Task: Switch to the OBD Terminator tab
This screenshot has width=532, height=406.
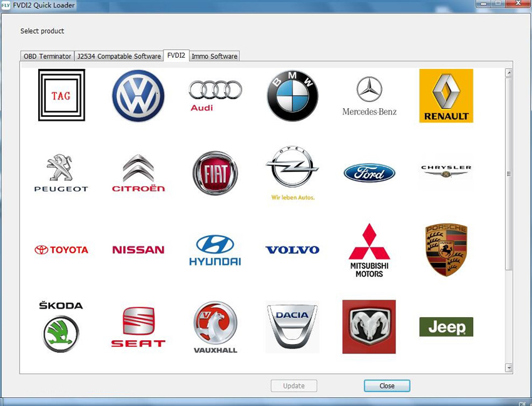Action: pos(47,56)
